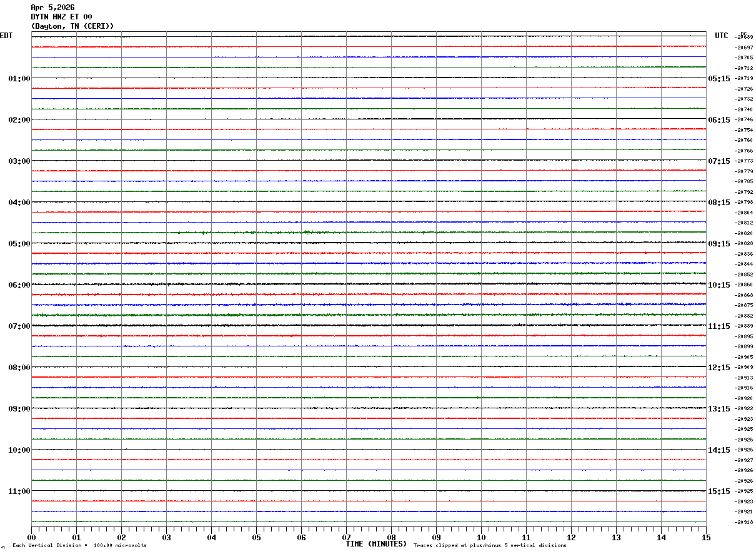Screen dimensions: 756x554
Task: Click the DC offset value -20918
Action: 744,522
